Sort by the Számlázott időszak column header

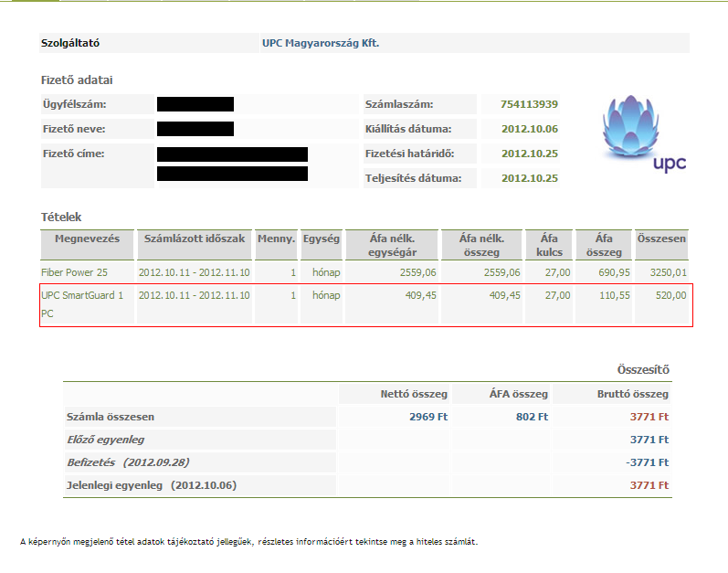[x=194, y=239]
